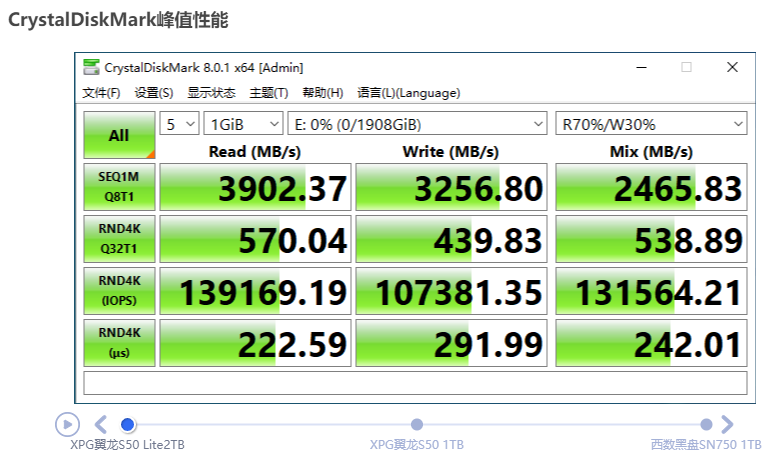Start the RND4K Q32T1 test
Screen dimensions: 770x461
pos(119,239)
